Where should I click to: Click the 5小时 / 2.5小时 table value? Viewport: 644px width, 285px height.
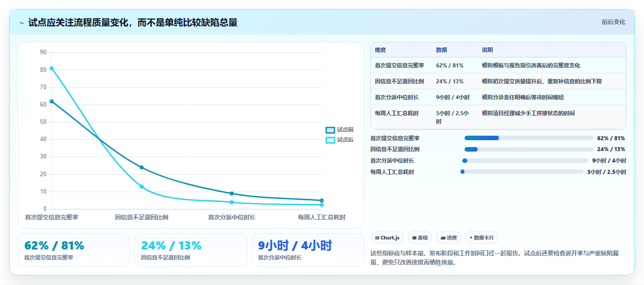pyautogui.click(x=453, y=117)
